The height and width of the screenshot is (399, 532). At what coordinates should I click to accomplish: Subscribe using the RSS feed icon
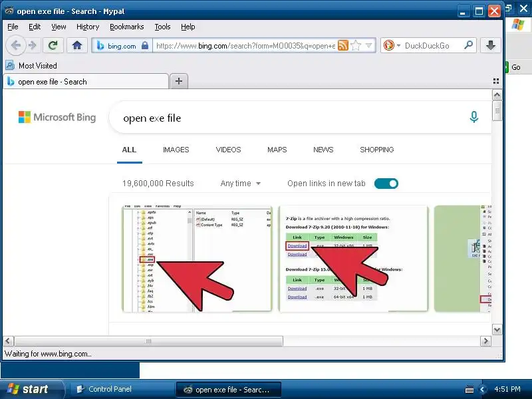(x=343, y=45)
